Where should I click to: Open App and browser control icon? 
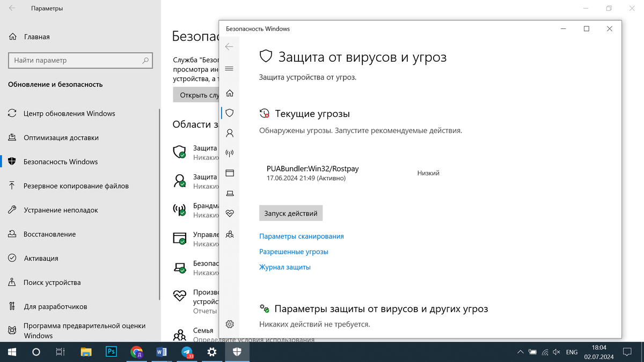(230, 173)
